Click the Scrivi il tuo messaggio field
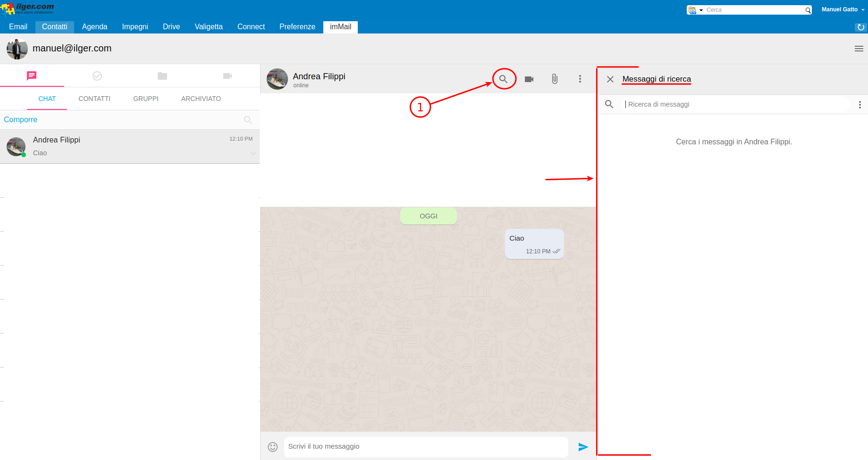 pyautogui.click(x=426, y=447)
